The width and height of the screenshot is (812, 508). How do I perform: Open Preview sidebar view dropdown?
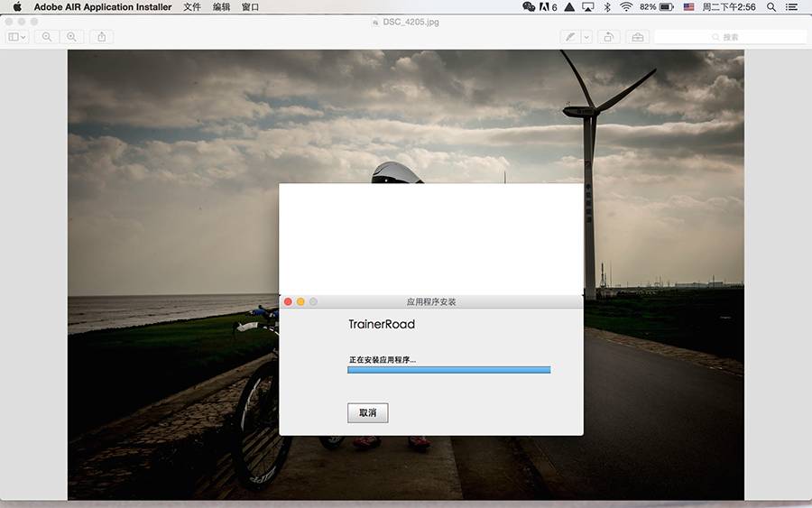[16, 37]
